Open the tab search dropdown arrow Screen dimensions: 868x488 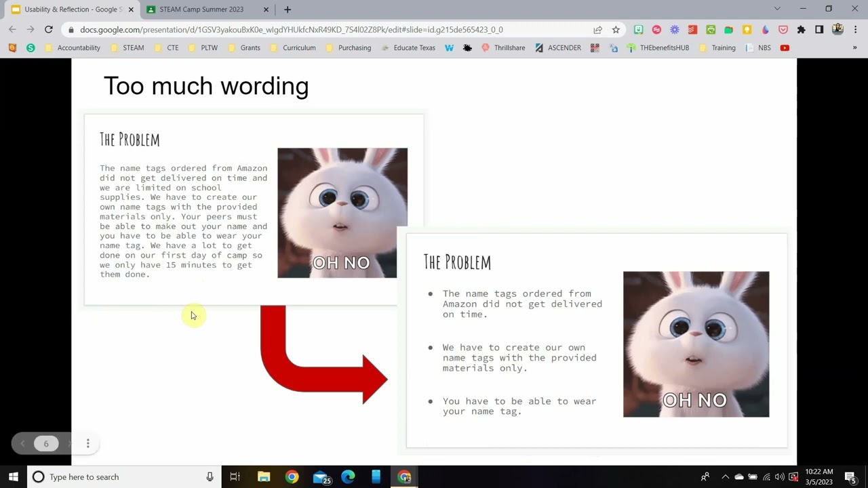pos(777,9)
